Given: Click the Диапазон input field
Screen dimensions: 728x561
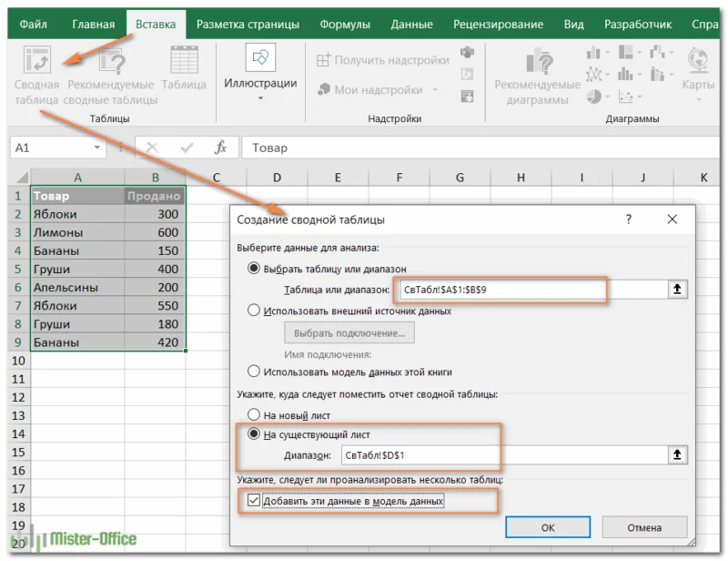Looking at the screenshot, I should (503, 454).
